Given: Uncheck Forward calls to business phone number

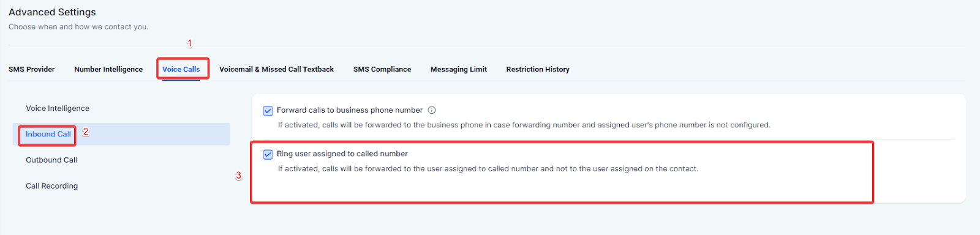Looking at the screenshot, I should [268, 111].
